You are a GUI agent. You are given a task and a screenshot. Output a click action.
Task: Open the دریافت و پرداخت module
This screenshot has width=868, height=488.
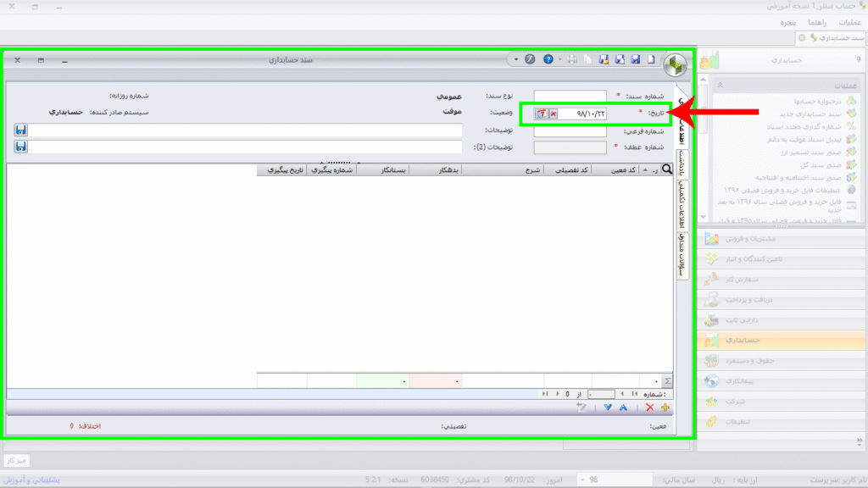(x=781, y=299)
